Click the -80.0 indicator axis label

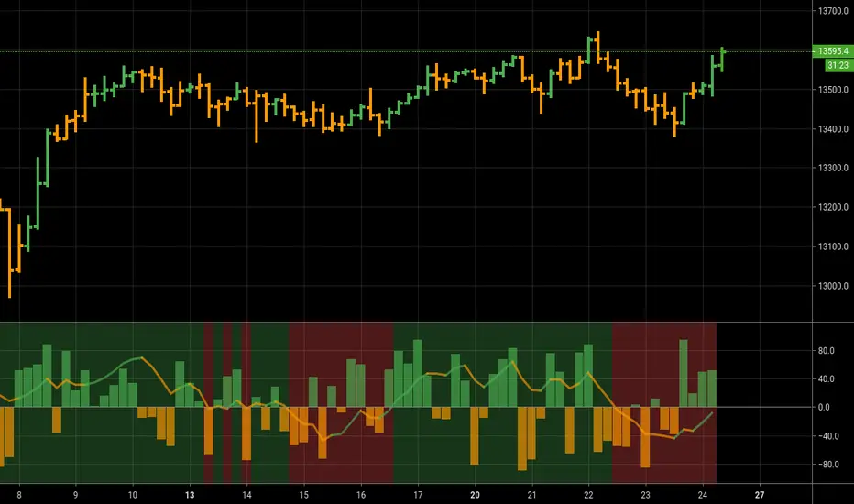[827, 465]
